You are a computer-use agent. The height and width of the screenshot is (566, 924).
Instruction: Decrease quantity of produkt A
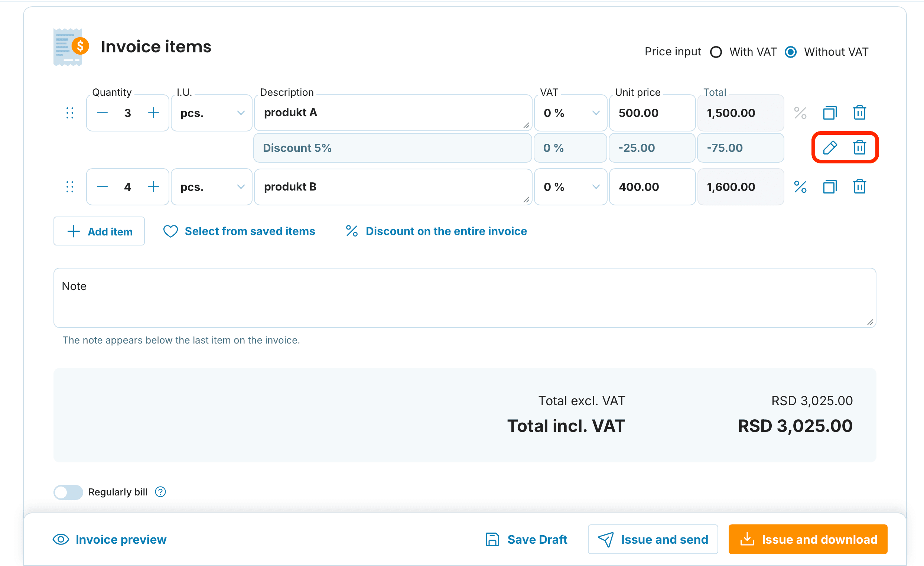pyautogui.click(x=102, y=113)
